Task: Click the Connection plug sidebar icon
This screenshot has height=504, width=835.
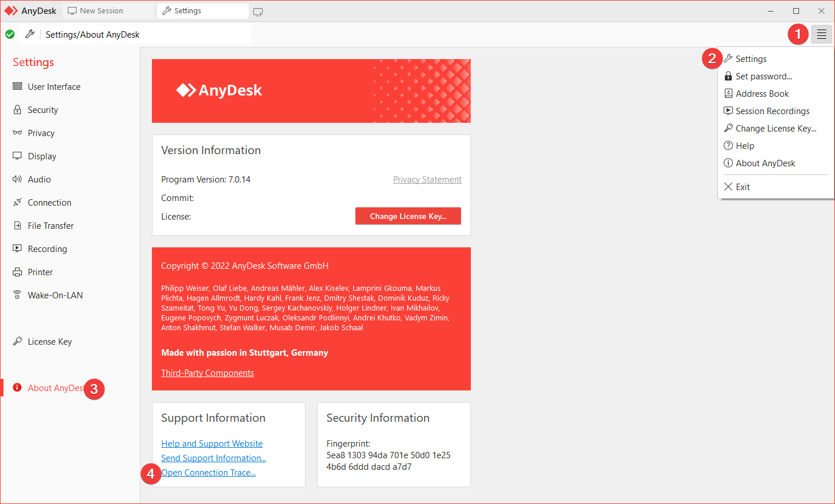Action: pos(17,202)
